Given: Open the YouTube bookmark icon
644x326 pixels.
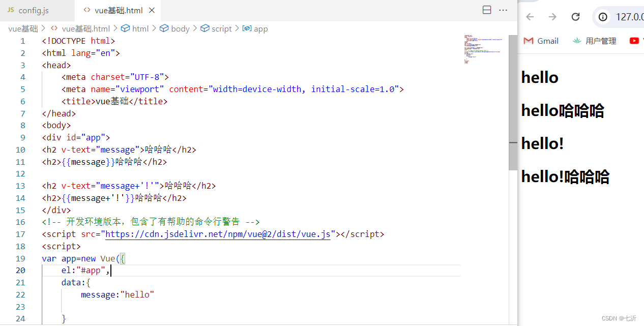Looking at the screenshot, I should 634,41.
